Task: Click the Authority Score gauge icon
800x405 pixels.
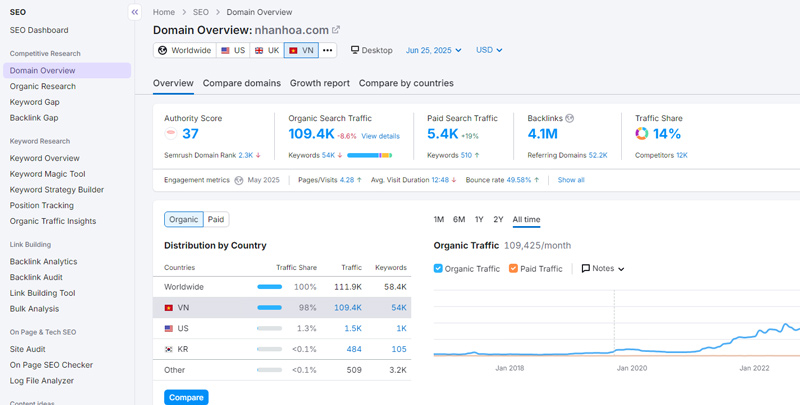Action: coord(171,134)
